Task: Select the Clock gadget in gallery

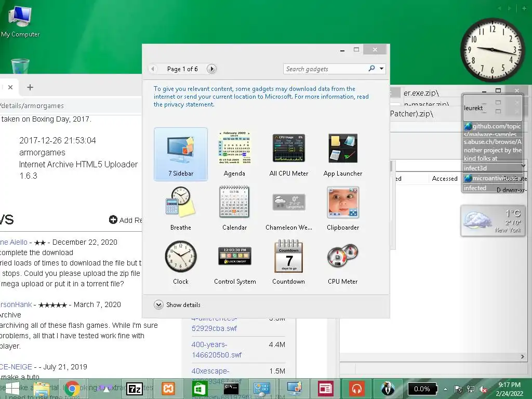Action: (x=180, y=262)
